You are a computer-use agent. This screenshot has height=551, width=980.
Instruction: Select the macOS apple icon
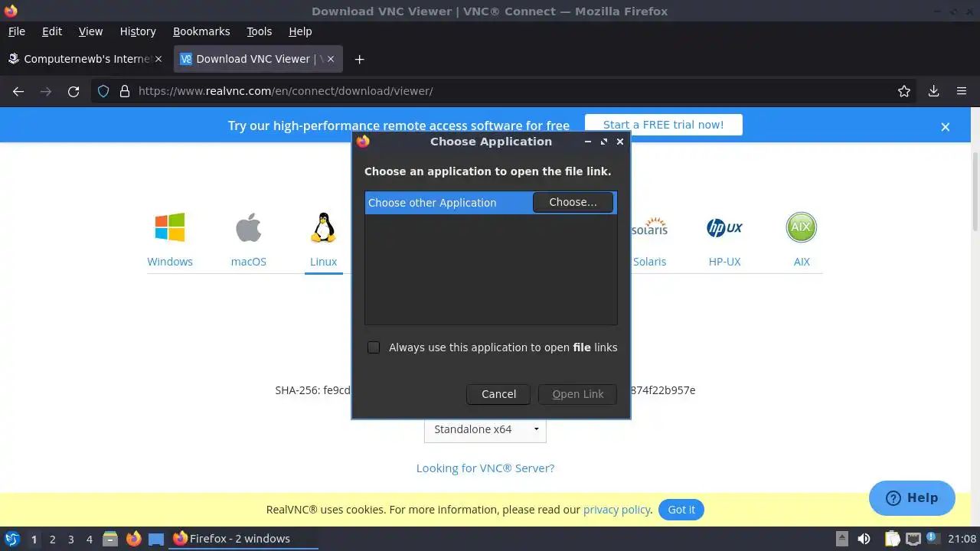pyautogui.click(x=249, y=227)
